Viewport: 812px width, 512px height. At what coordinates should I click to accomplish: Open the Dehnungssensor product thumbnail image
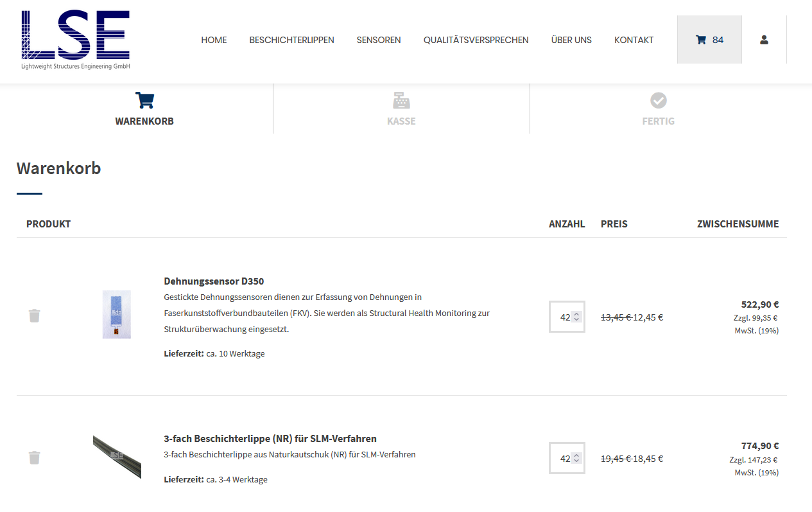tap(116, 315)
